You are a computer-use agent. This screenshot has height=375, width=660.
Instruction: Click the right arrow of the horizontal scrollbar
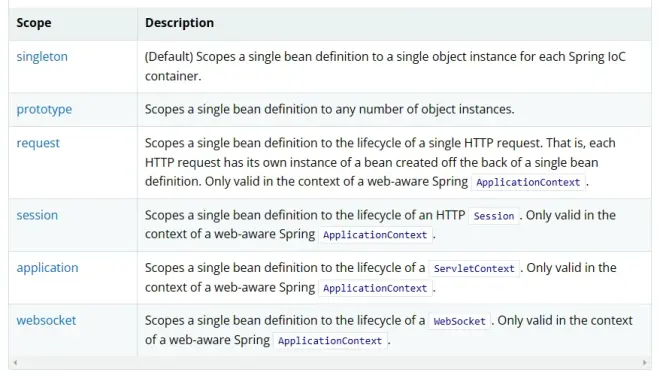click(644, 362)
